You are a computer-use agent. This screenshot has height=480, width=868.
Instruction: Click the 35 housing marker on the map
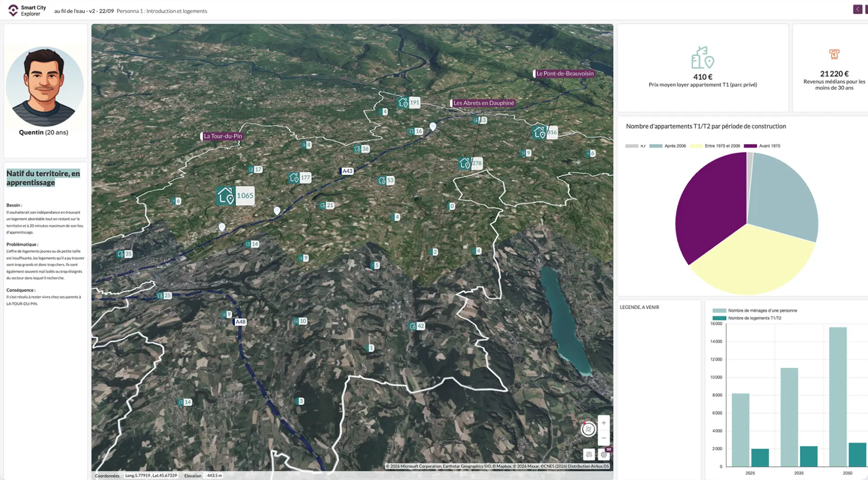tap(124, 254)
